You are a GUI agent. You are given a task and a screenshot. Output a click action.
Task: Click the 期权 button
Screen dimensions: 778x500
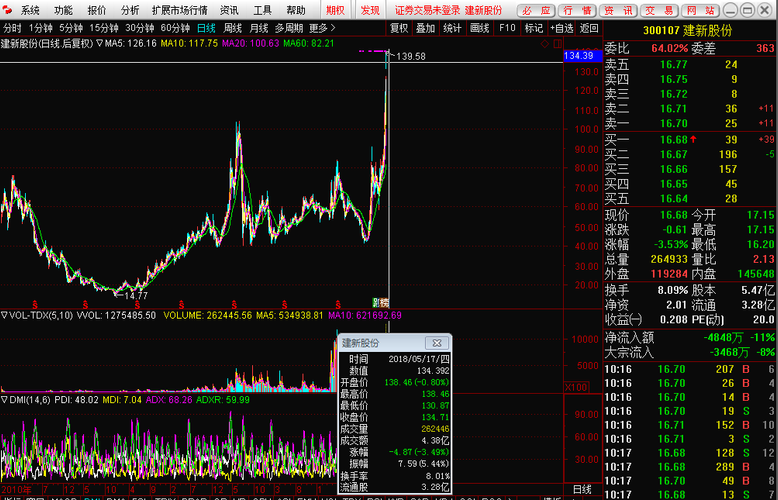pyautogui.click(x=335, y=10)
